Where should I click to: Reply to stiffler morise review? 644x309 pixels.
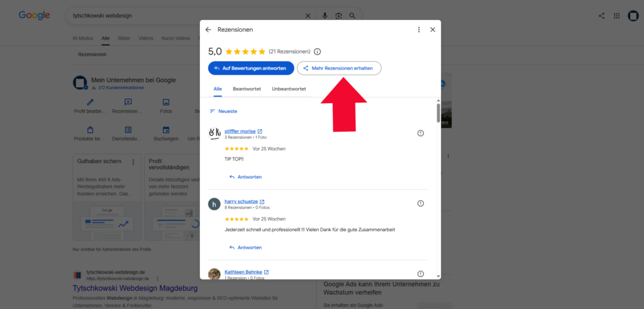245,177
